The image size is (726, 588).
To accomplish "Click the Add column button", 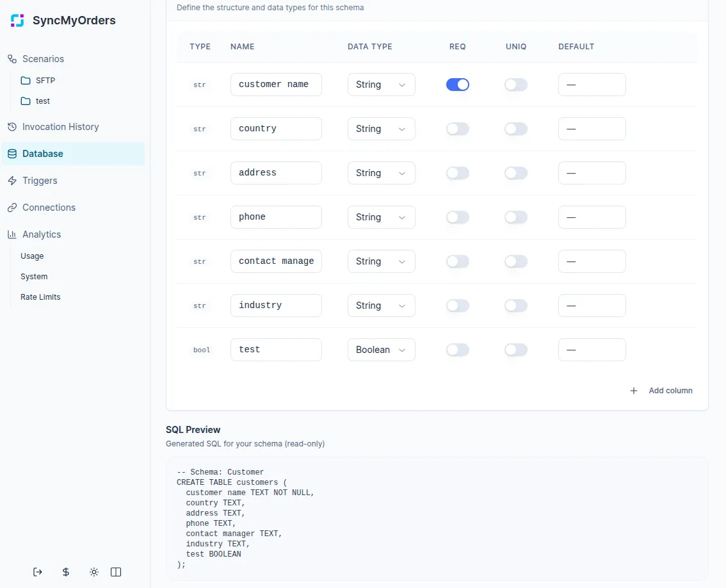I will [x=662, y=390].
